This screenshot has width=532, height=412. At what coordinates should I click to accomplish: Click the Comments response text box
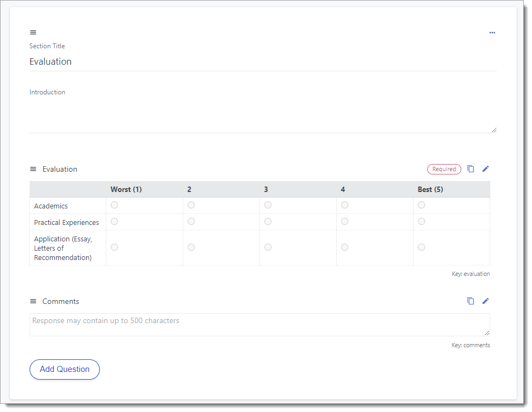click(219, 324)
